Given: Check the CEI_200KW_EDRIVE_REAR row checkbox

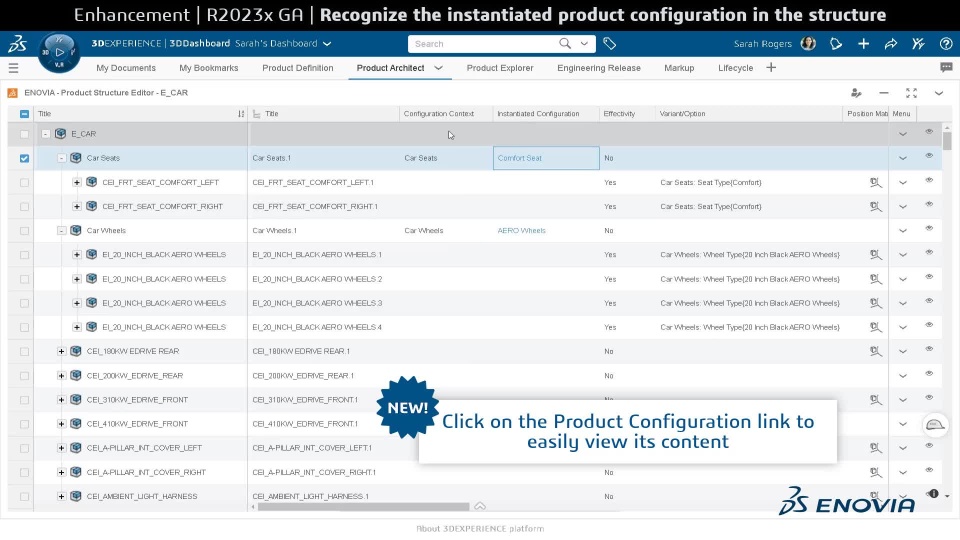Looking at the screenshot, I should coord(24,376).
